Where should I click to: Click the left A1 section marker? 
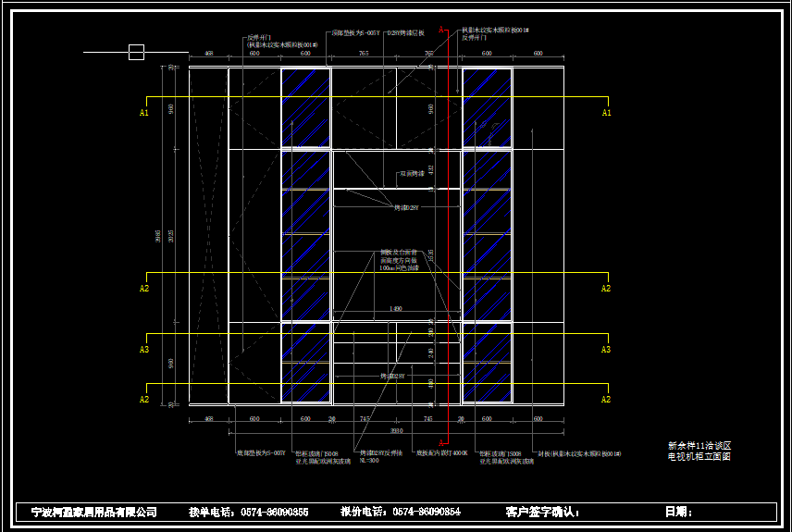coord(144,113)
